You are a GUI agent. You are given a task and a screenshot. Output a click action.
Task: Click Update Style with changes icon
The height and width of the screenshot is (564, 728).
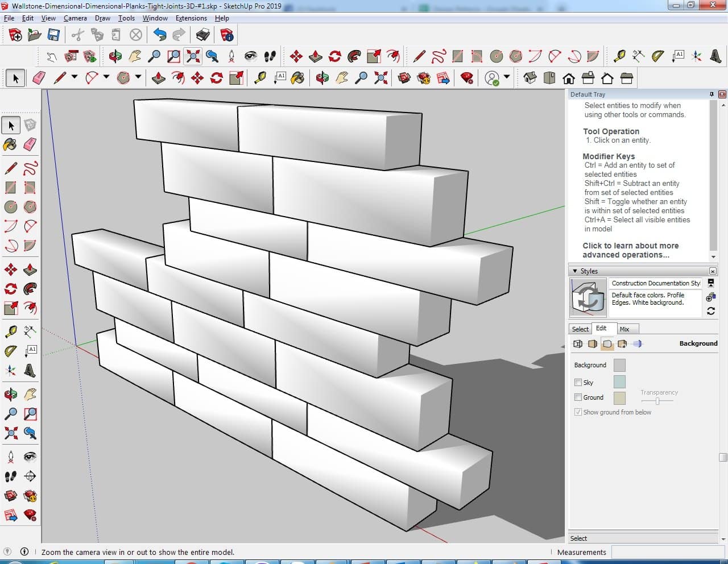710,311
